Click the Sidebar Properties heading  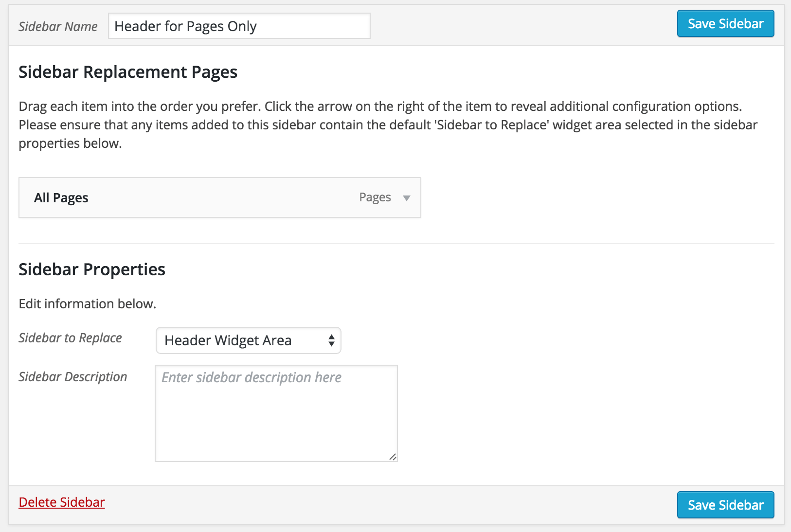(x=92, y=269)
